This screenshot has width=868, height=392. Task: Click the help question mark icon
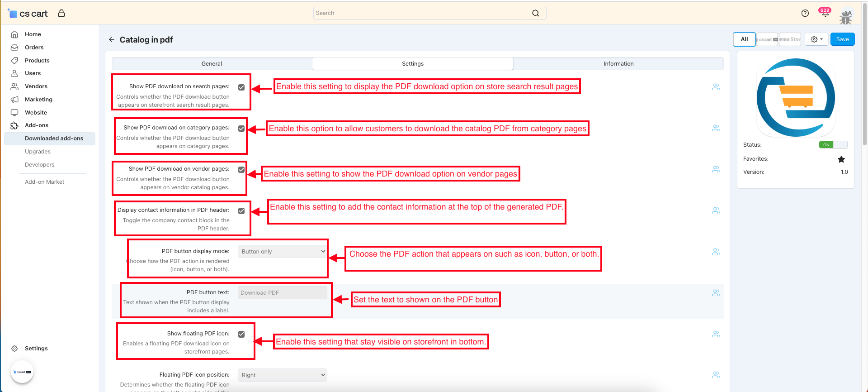click(x=805, y=13)
